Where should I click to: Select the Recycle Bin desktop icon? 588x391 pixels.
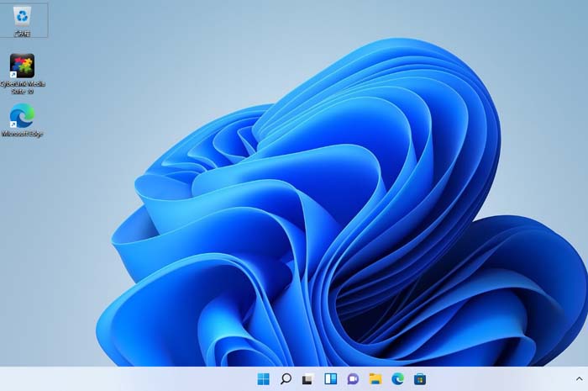click(23, 20)
